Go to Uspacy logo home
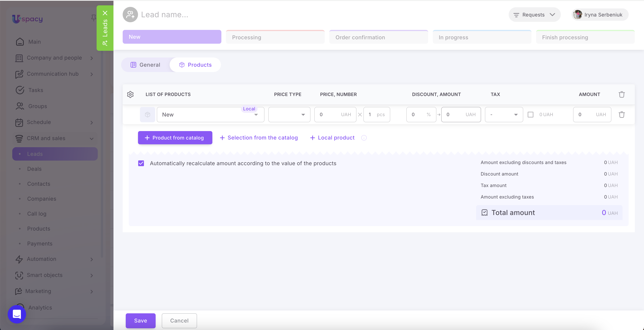 coord(27,19)
